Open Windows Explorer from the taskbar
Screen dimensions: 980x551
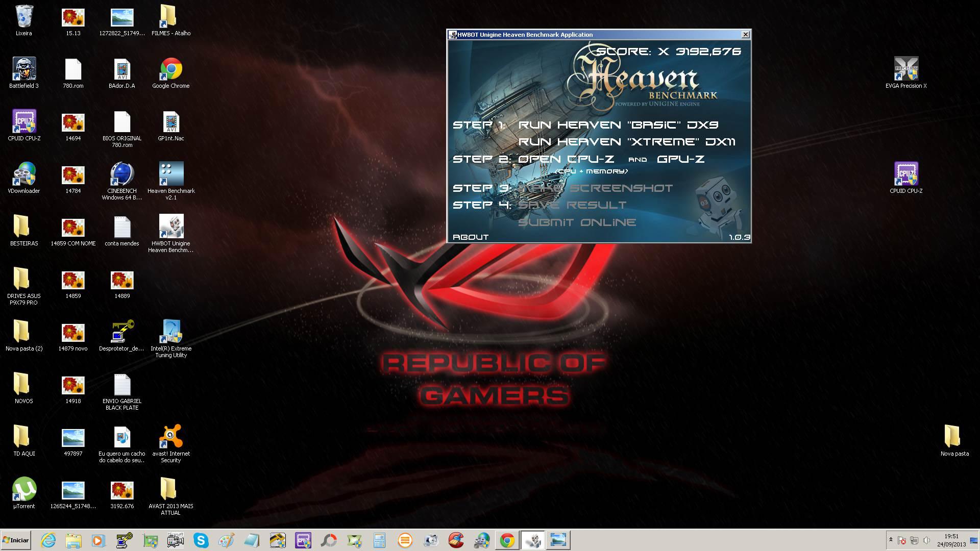click(73, 540)
